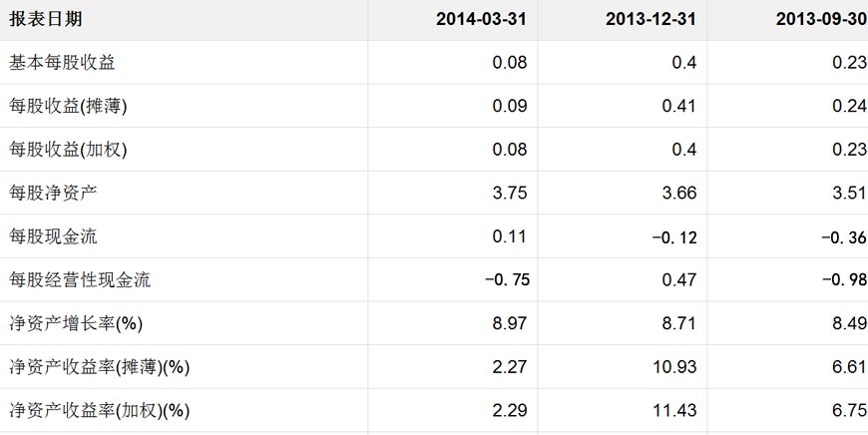Click the -0.75 operating cash flow cell
The height and width of the screenshot is (435, 868).
505,280
